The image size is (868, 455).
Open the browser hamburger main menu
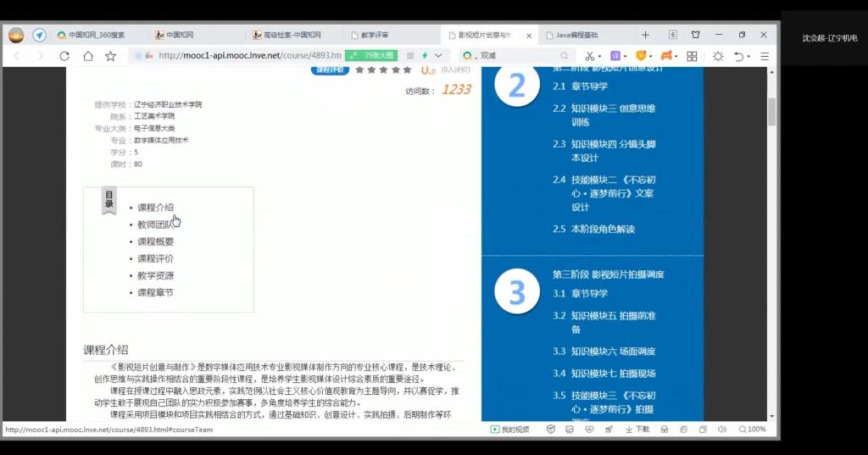click(x=765, y=56)
